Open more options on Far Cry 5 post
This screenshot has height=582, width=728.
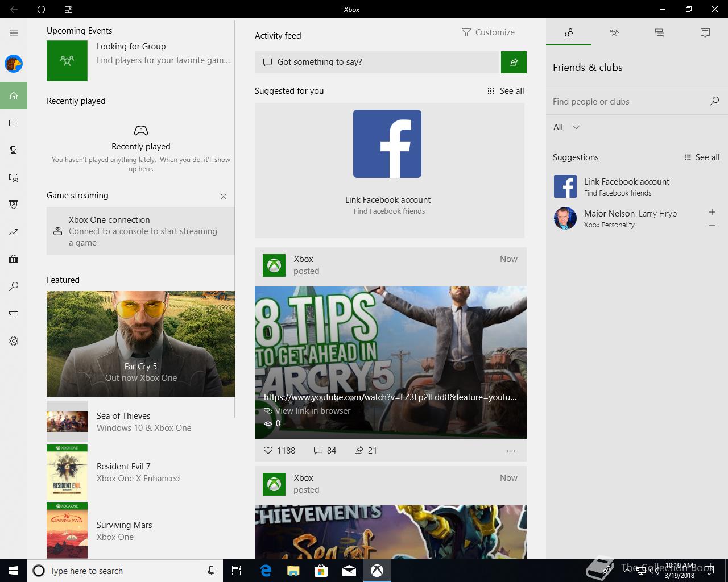coord(511,451)
